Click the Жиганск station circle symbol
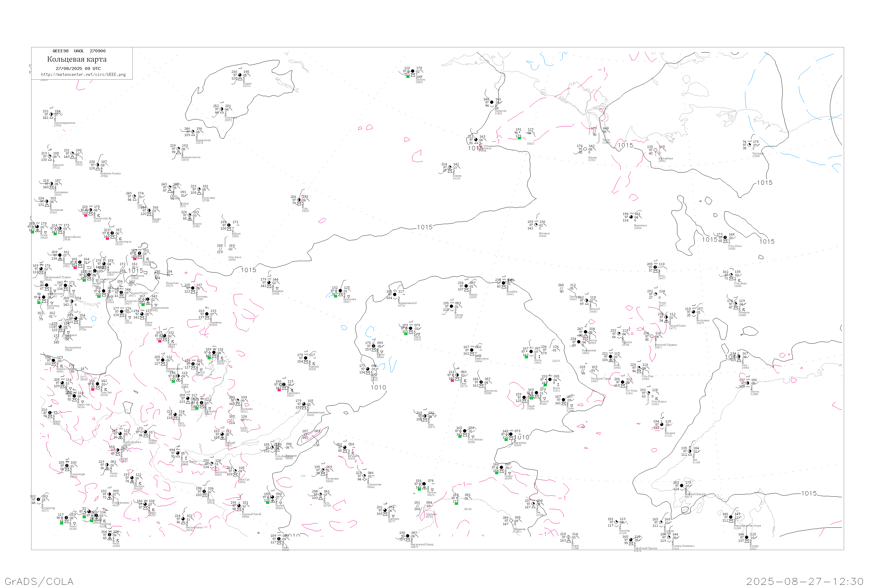 point(536,225)
